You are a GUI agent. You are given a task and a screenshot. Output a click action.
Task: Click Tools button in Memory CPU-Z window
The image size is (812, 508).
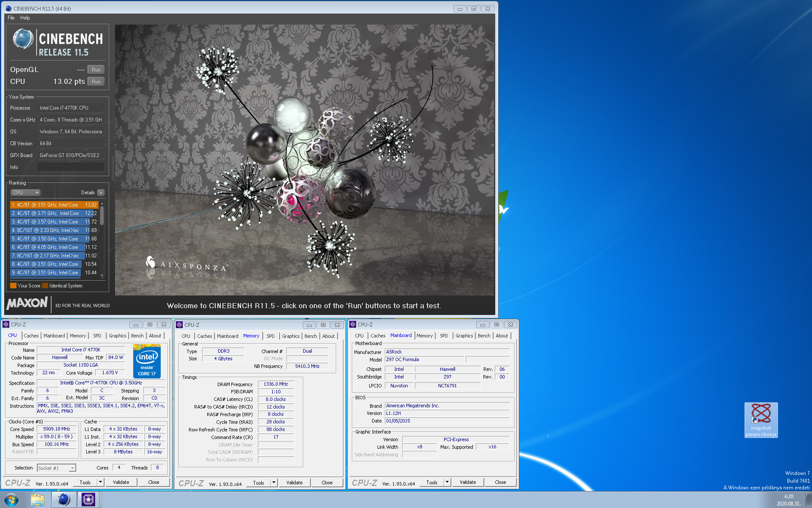[258, 483]
